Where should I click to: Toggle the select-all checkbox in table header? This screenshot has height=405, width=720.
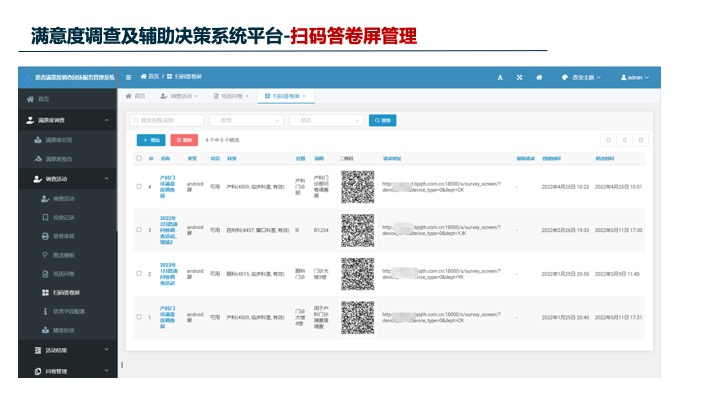pyautogui.click(x=139, y=158)
